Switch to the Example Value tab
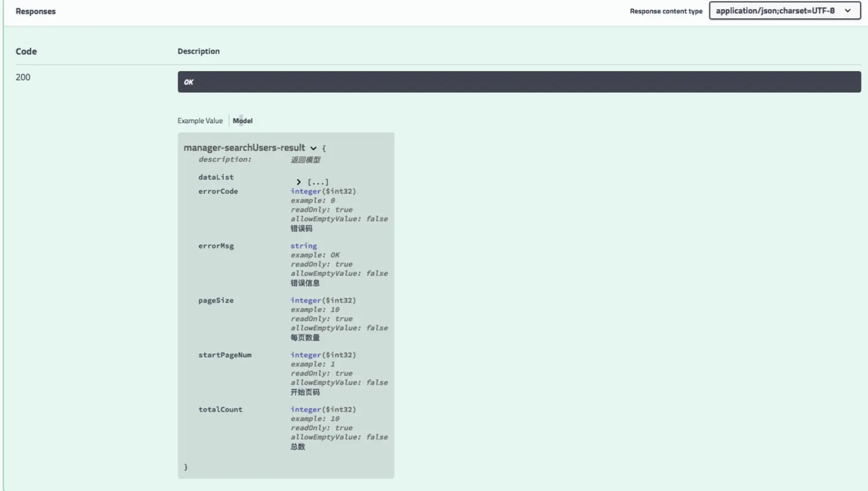The image size is (868, 491). pyautogui.click(x=200, y=121)
